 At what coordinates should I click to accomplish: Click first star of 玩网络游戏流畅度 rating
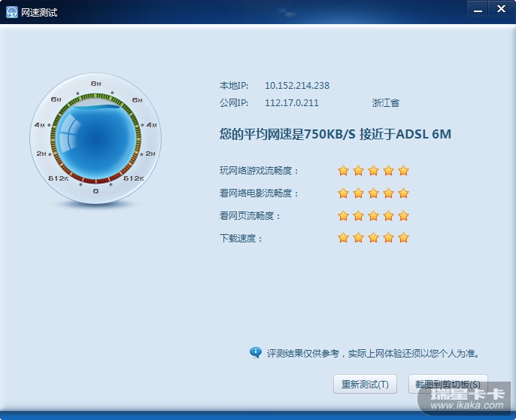tap(343, 170)
